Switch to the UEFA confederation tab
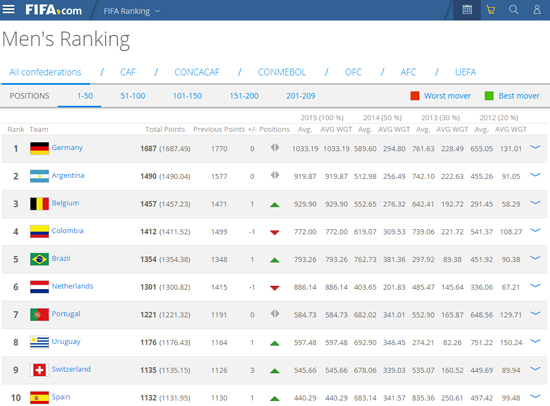 (465, 72)
